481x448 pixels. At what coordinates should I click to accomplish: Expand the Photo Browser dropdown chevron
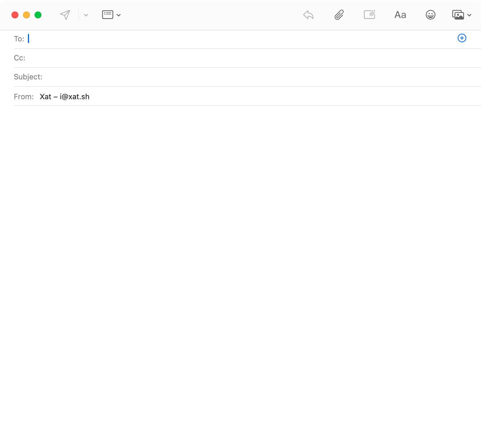pyautogui.click(x=469, y=15)
